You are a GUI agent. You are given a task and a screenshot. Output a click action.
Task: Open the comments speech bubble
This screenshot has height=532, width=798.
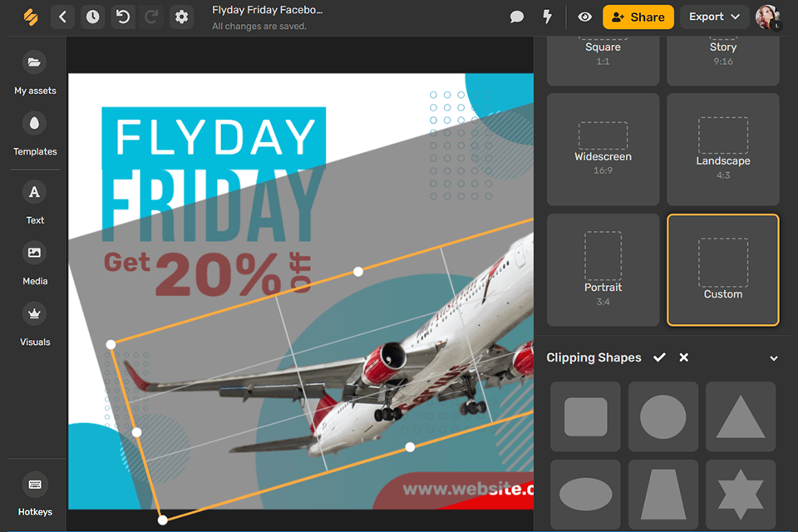pos(516,17)
